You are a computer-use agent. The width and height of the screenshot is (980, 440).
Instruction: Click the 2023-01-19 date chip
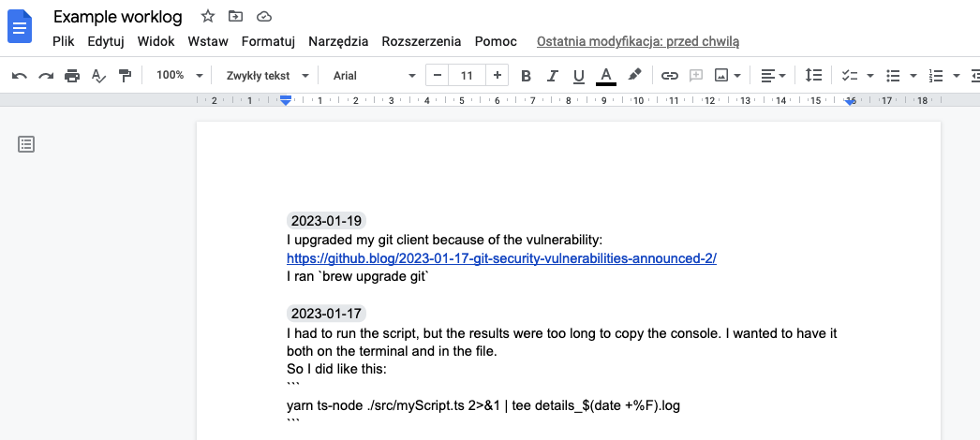(326, 221)
